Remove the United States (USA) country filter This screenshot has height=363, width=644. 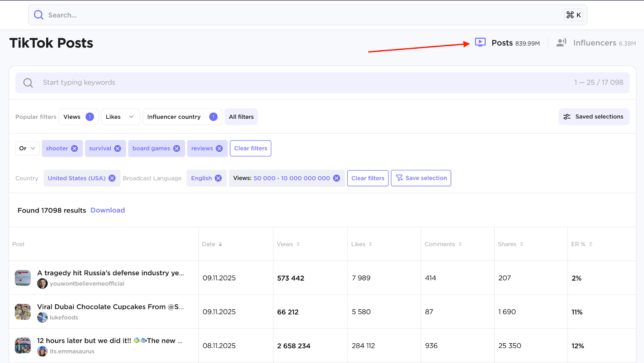(x=112, y=178)
